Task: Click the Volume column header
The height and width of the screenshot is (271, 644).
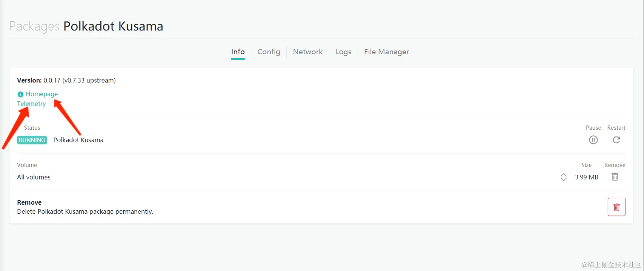Action: [27, 165]
